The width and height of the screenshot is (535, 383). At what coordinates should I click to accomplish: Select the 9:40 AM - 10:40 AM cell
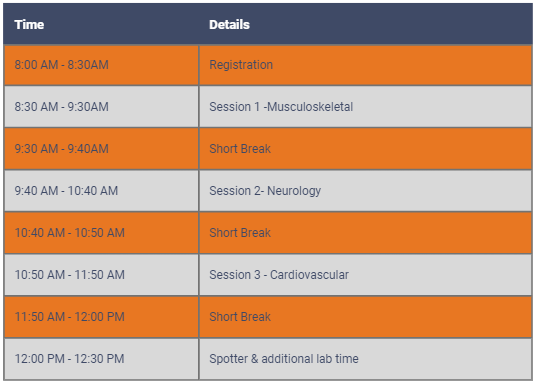click(x=101, y=191)
